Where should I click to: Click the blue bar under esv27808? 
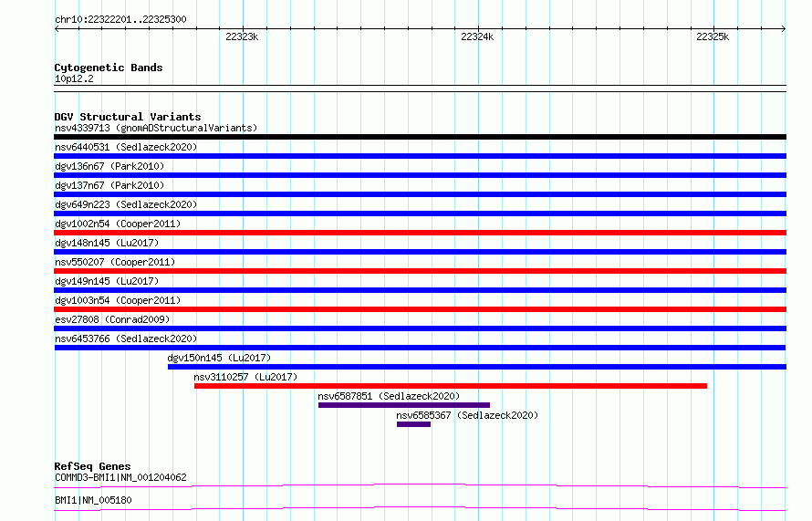coord(420,328)
